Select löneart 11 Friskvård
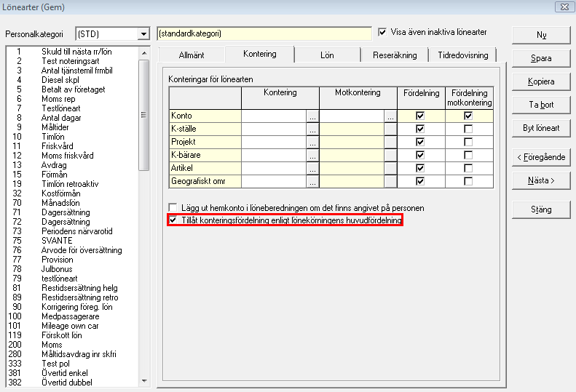 coord(73,146)
